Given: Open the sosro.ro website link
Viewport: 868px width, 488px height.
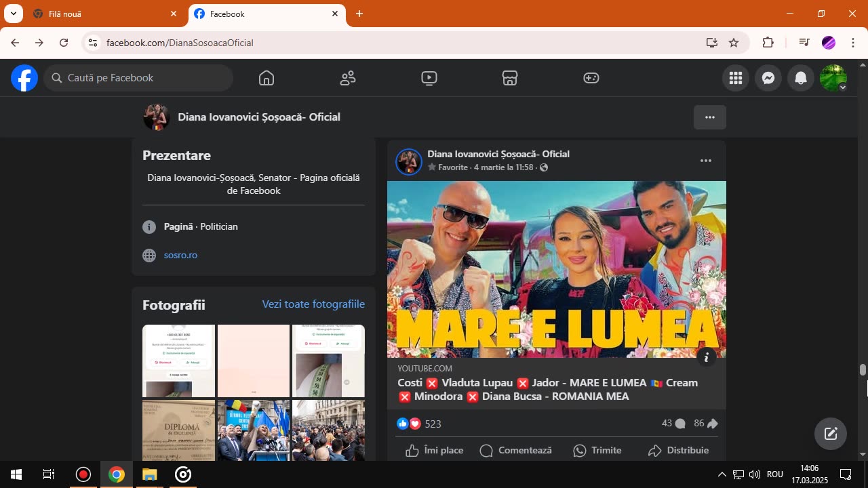Looking at the screenshot, I should point(180,256).
